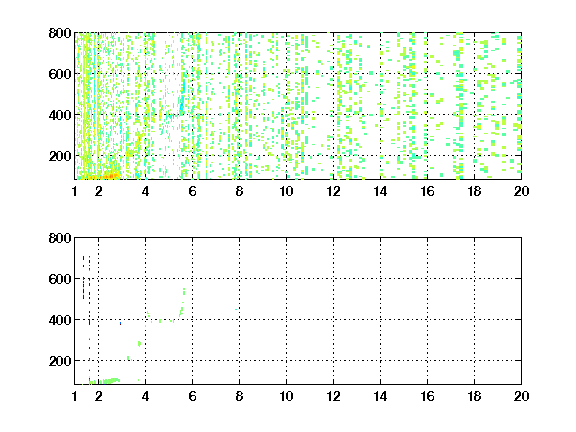Select x-axis tick label 18 under upper plot
The image size is (576, 432).
(474, 191)
